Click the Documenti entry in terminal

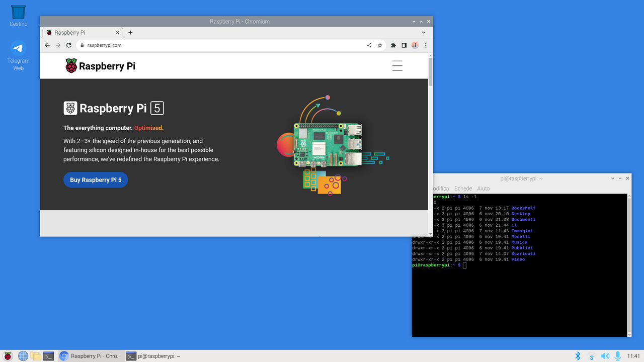coord(523,220)
